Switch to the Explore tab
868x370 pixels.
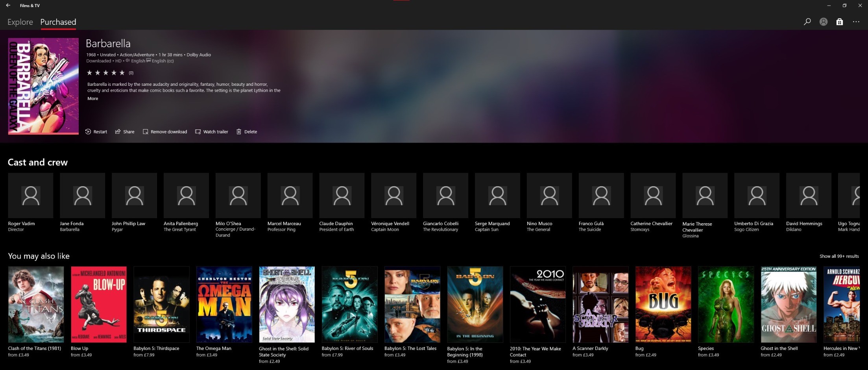(20, 22)
